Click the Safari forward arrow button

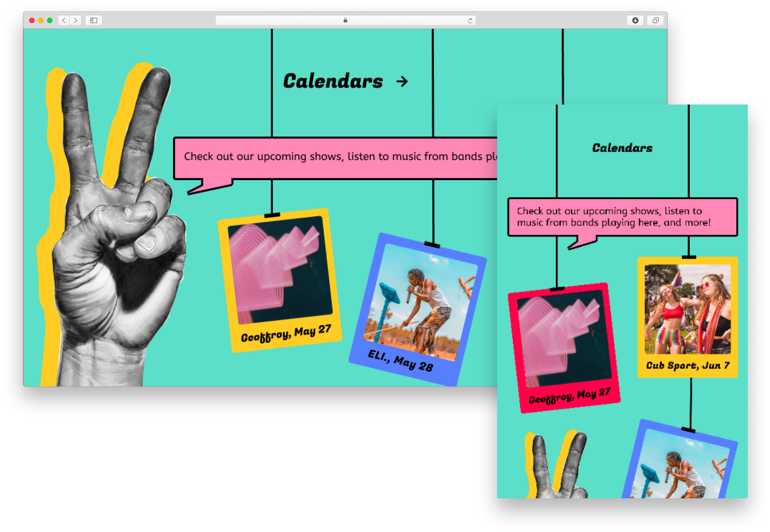76,20
